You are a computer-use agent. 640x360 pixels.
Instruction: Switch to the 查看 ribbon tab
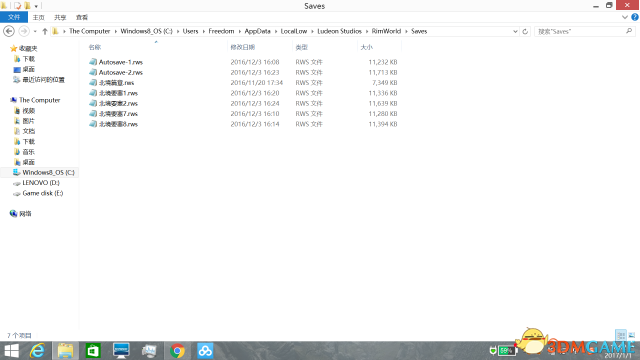(x=82, y=17)
